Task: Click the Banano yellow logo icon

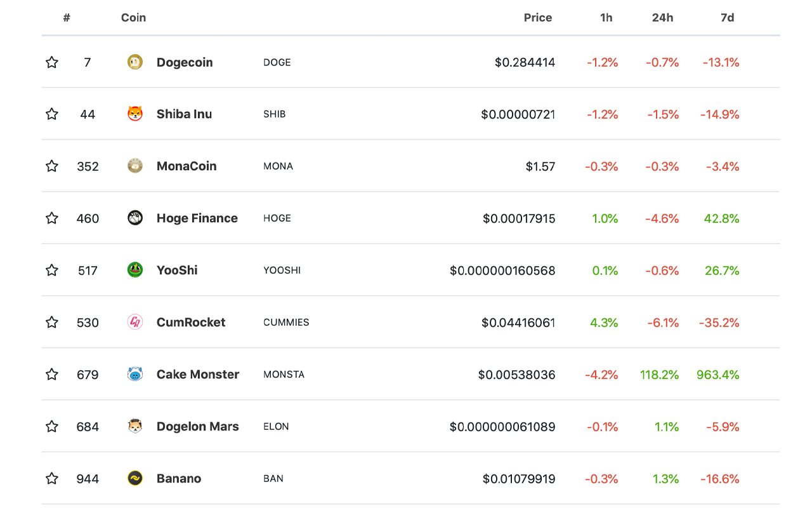Action: click(135, 479)
